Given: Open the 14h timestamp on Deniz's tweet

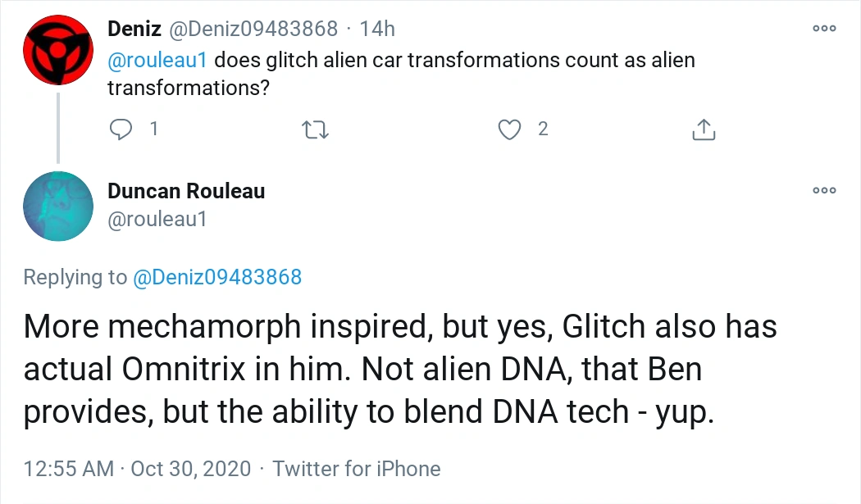Looking at the screenshot, I should (377, 29).
